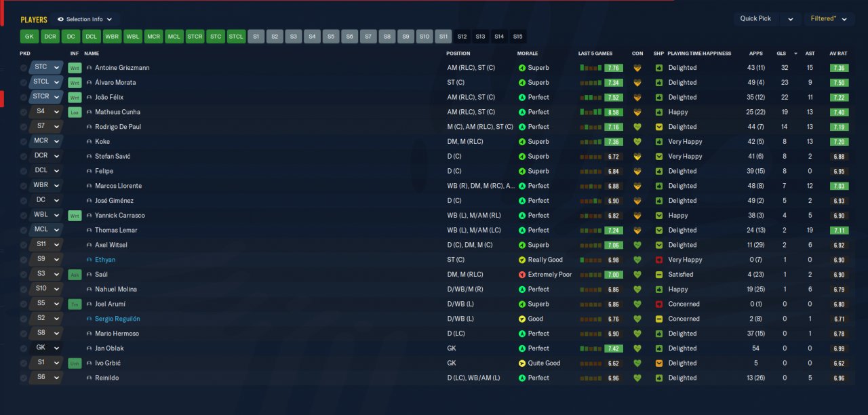Open Sergio Reguilón's player profile link
868x415 pixels.
117,319
